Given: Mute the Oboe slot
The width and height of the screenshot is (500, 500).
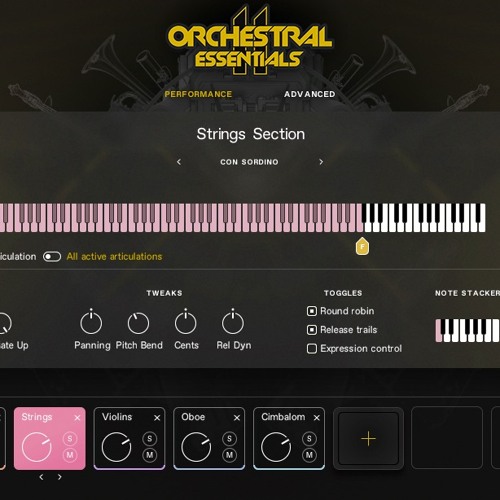Looking at the screenshot, I should [229, 455].
